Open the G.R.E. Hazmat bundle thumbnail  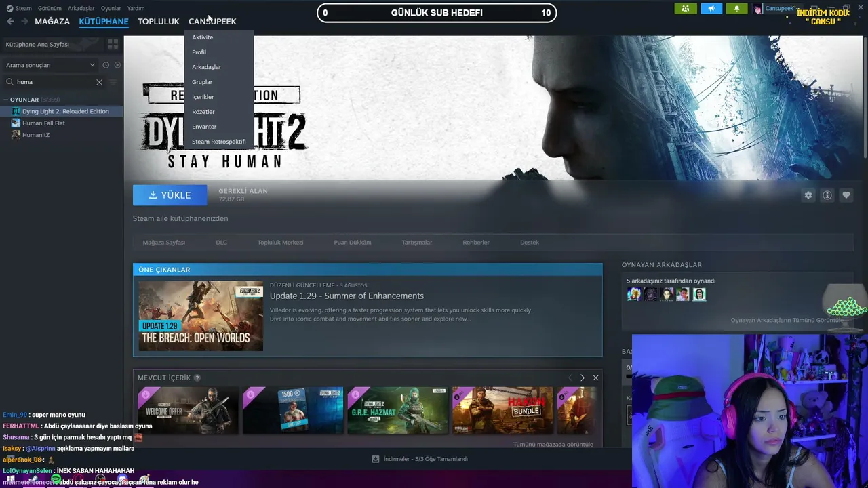click(x=398, y=411)
